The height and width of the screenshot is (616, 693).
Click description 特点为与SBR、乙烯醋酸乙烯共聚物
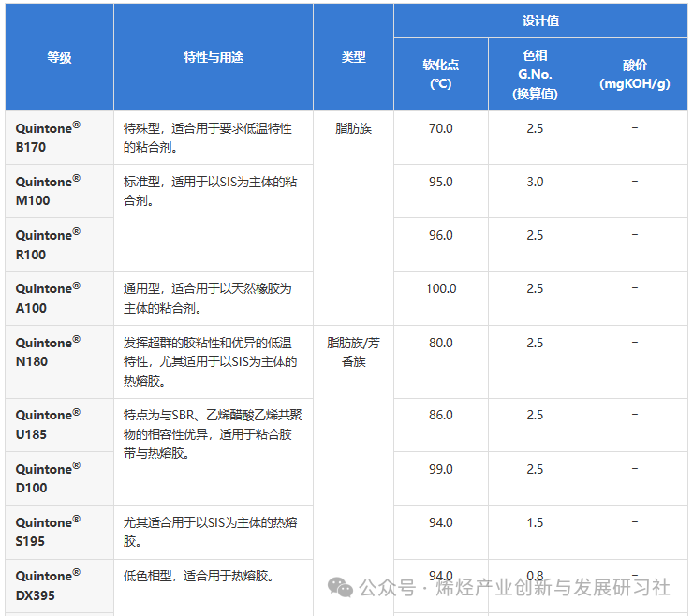[214, 451]
